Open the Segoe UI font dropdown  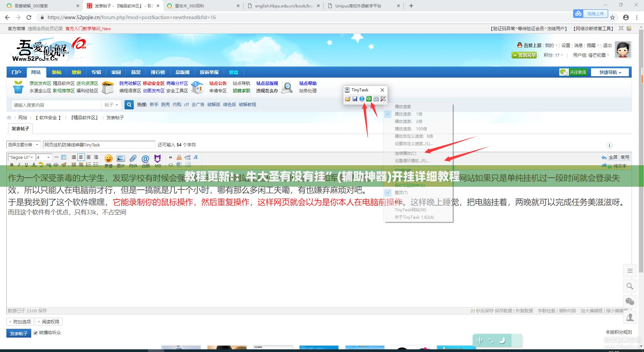pyautogui.click(x=21, y=157)
